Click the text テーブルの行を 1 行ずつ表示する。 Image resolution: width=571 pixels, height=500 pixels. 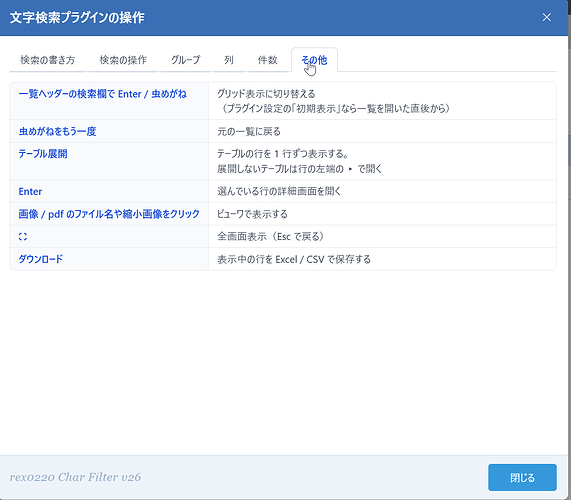pyautogui.click(x=283, y=154)
